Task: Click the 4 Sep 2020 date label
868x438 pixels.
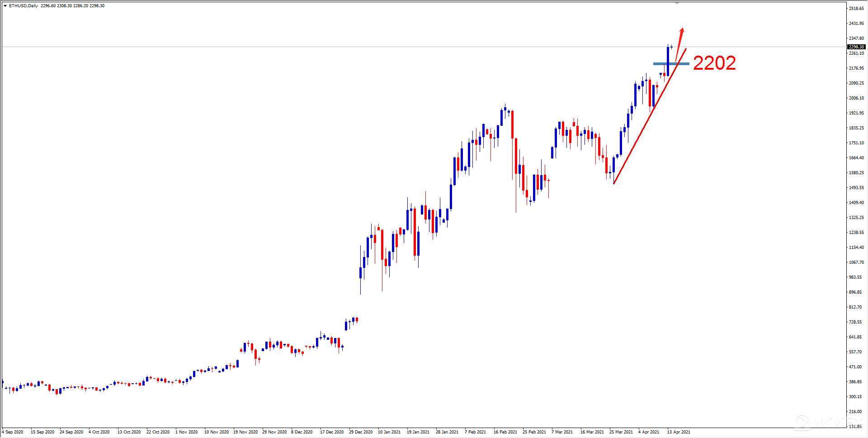Action: [13, 432]
